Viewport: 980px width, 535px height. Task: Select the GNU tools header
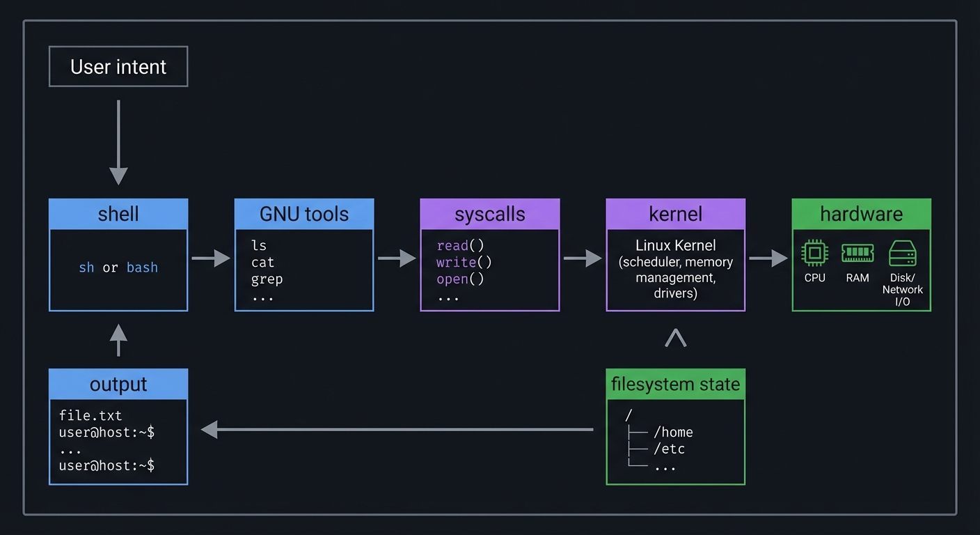(x=303, y=214)
